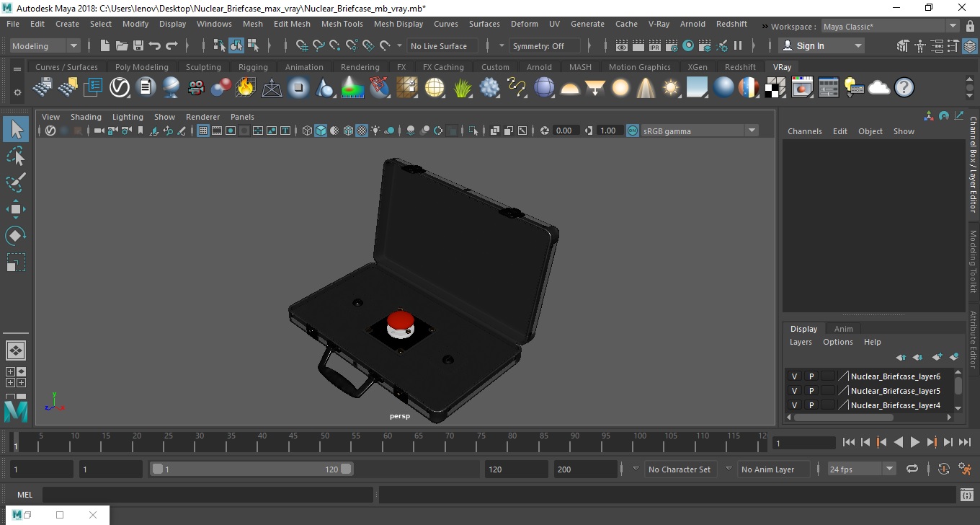Open the Workspace Maya Classic dropdown
Image resolution: width=980 pixels, height=525 pixels.
click(891, 27)
